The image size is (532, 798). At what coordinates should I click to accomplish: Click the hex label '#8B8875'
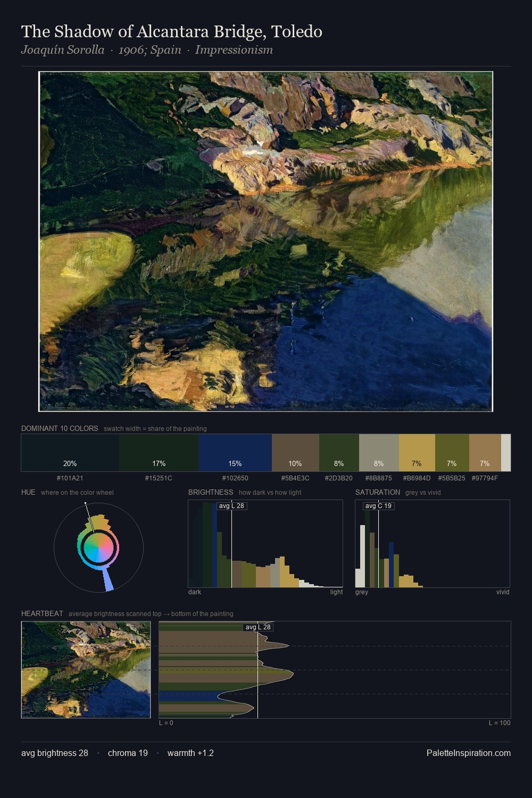tap(379, 478)
